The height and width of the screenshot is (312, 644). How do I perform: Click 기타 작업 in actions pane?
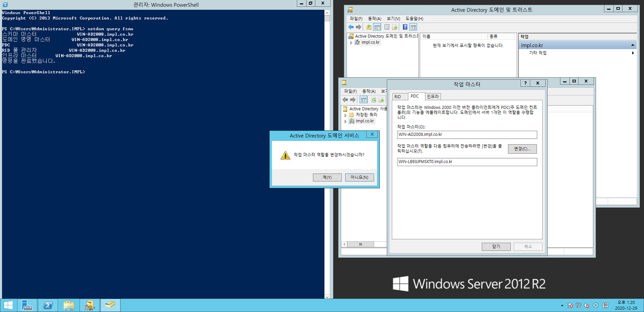pyautogui.click(x=538, y=53)
